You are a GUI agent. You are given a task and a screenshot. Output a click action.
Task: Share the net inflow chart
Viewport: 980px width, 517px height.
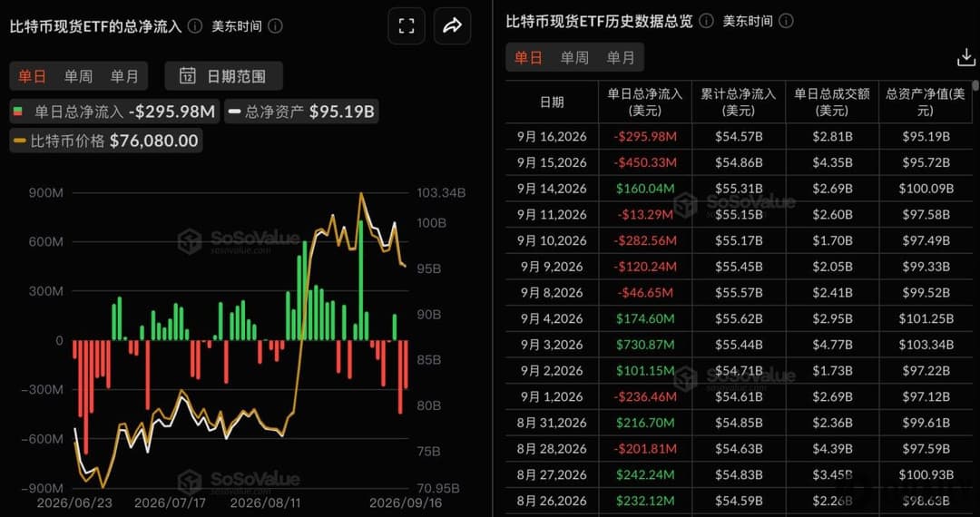click(x=452, y=25)
